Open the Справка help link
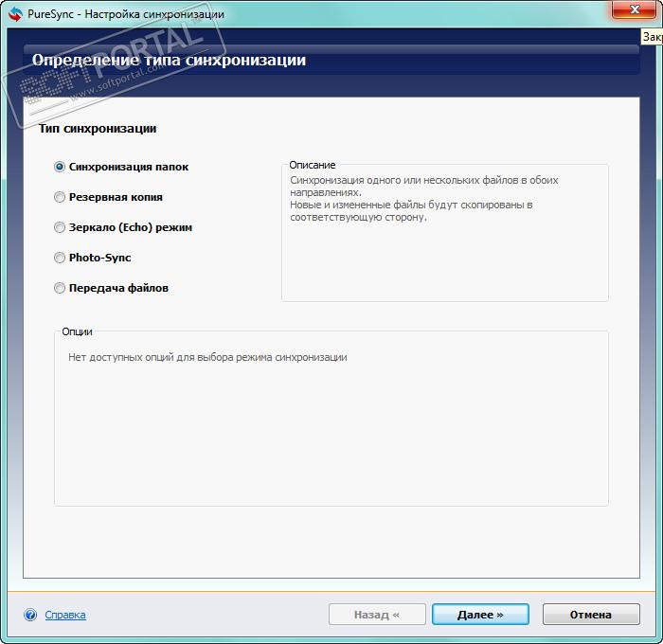The image size is (663, 644). pos(65,615)
